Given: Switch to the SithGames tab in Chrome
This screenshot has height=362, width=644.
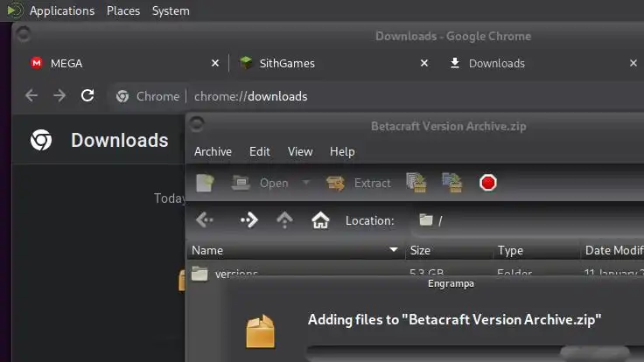Looking at the screenshot, I should click(x=332, y=63).
